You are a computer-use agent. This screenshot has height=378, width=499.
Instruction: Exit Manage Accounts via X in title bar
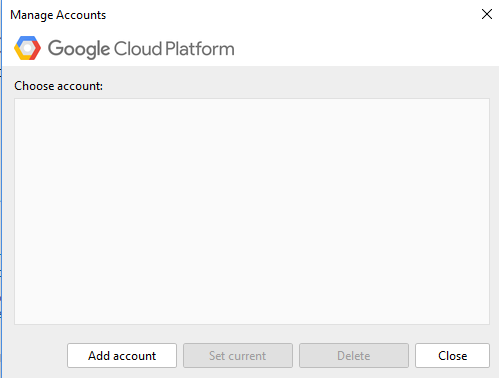tap(487, 14)
